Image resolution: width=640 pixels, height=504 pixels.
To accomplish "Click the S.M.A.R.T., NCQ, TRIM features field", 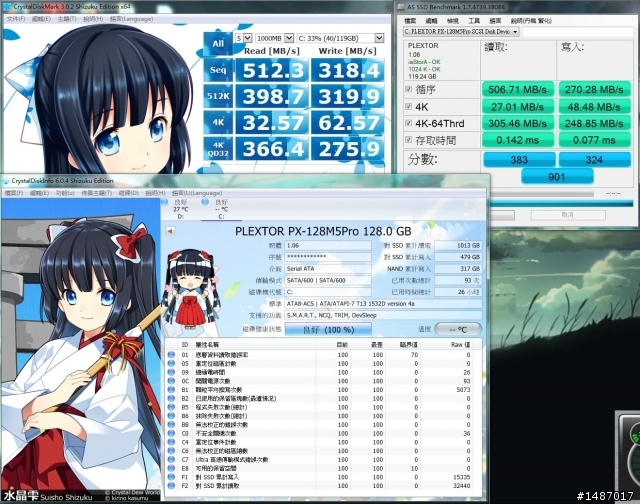I will 383,315.
